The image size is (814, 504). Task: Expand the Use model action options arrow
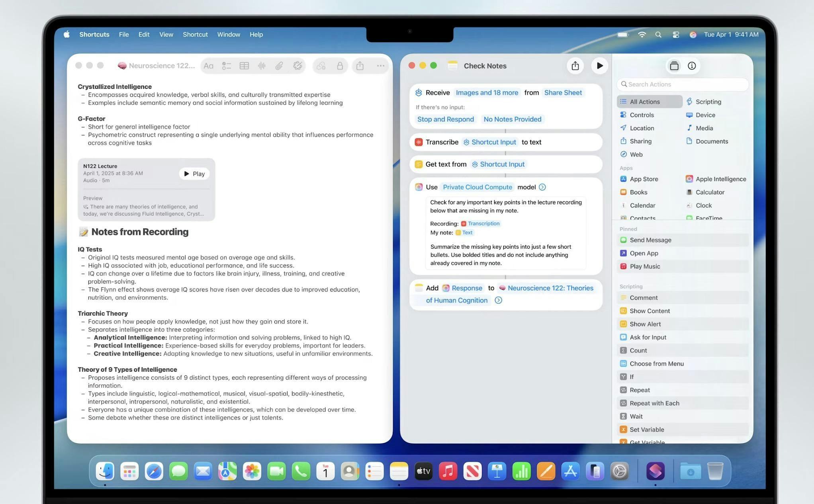tap(542, 187)
